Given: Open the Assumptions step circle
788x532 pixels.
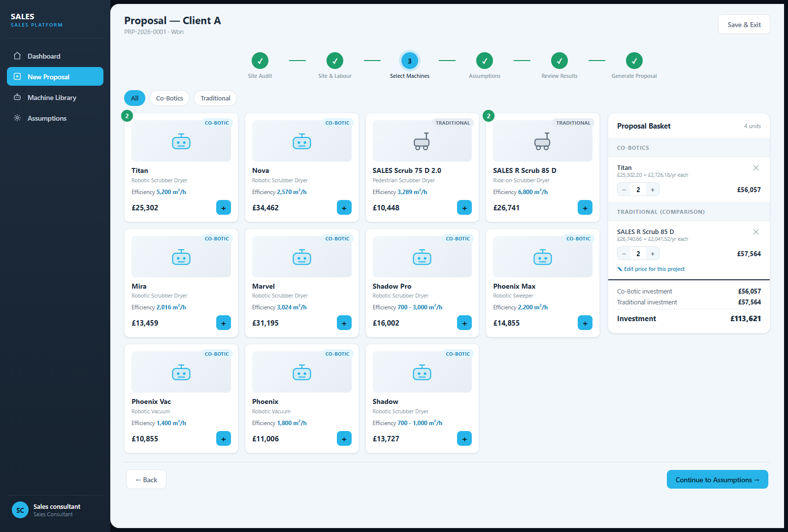Looking at the screenshot, I should [485, 61].
